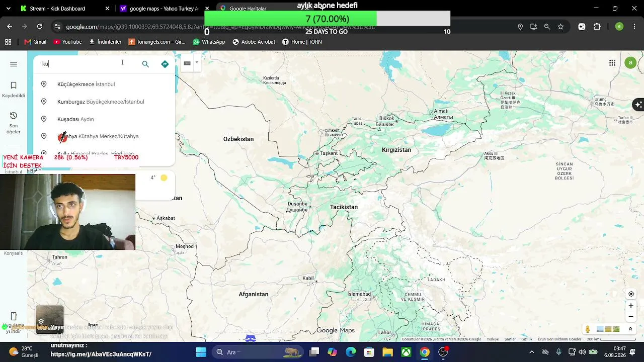
Task: Open directions with the blue arrow icon
Action: [165, 64]
